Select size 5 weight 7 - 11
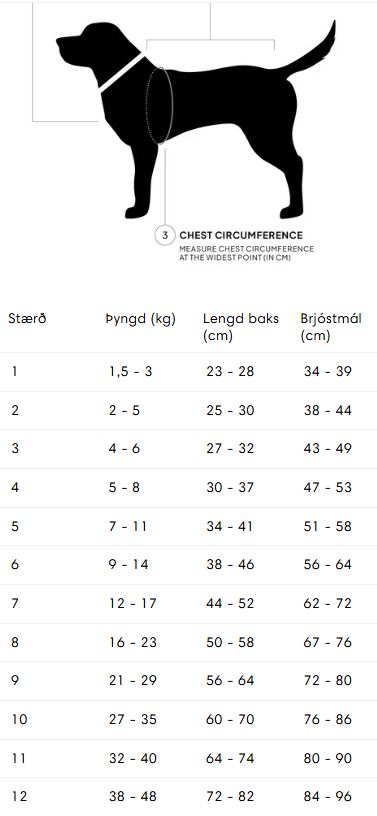This screenshot has height=816, width=377. 128,526
